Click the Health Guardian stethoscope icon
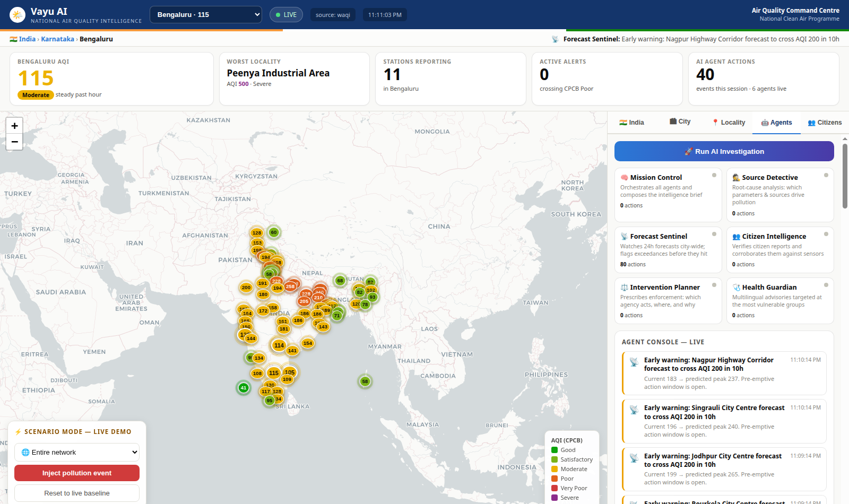 [736, 288]
